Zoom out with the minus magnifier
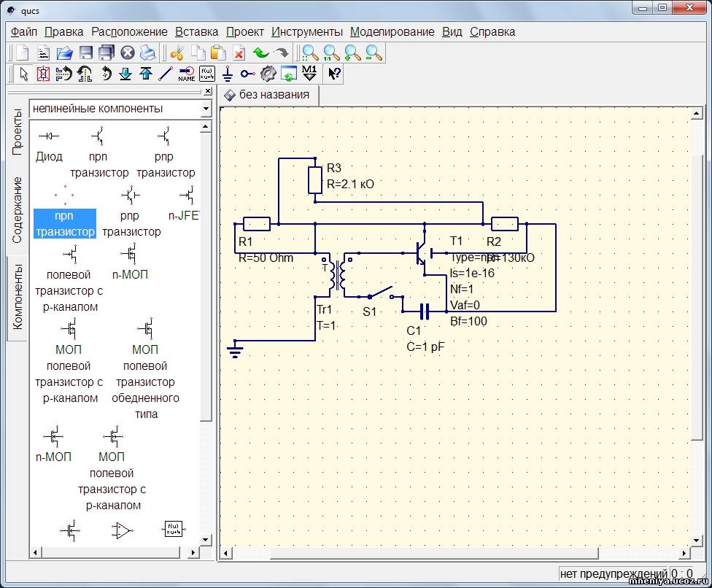Screen dimensions: 712x588 click(374, 53)
